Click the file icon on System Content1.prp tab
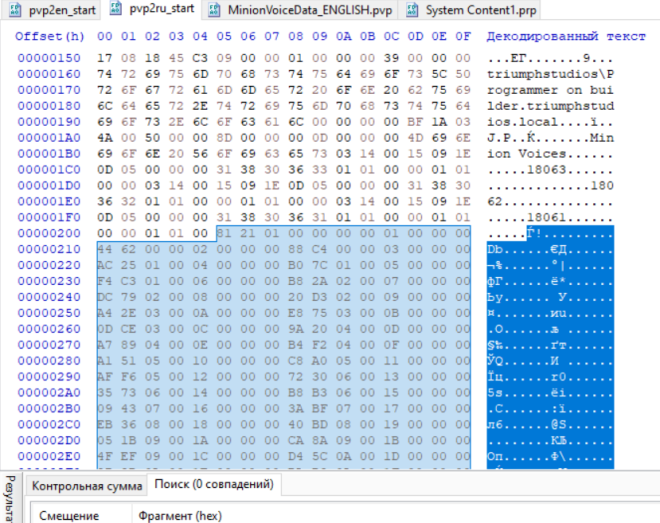The width and height of the screenshot is (660, 523). coord(412,10)
